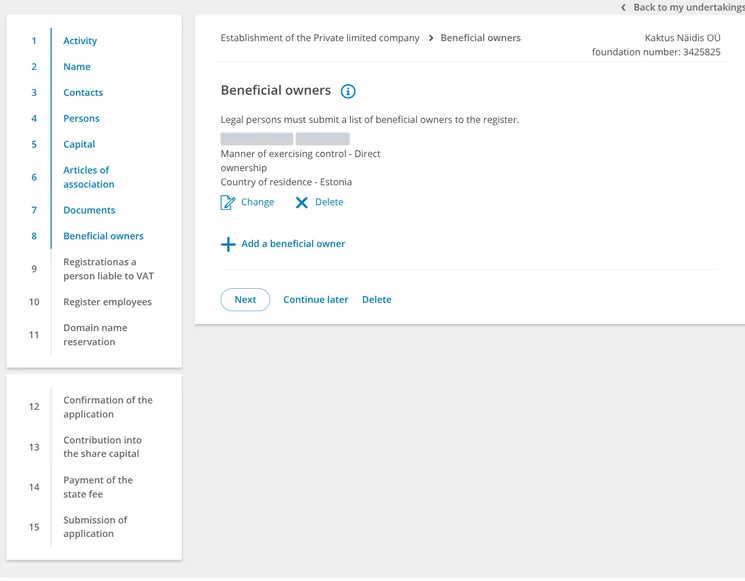Click the Change link for the owner
This screenshot has height=581, width=745.
(258, 202)
